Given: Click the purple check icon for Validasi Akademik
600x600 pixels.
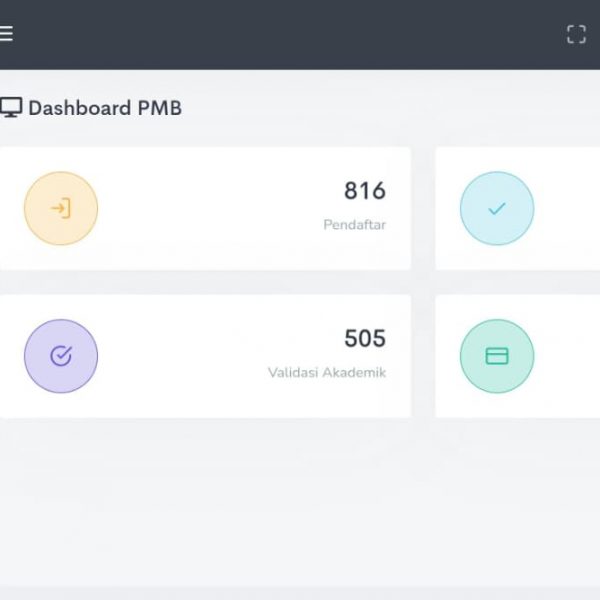Looking at the screenshot, I should click(61, 356).
